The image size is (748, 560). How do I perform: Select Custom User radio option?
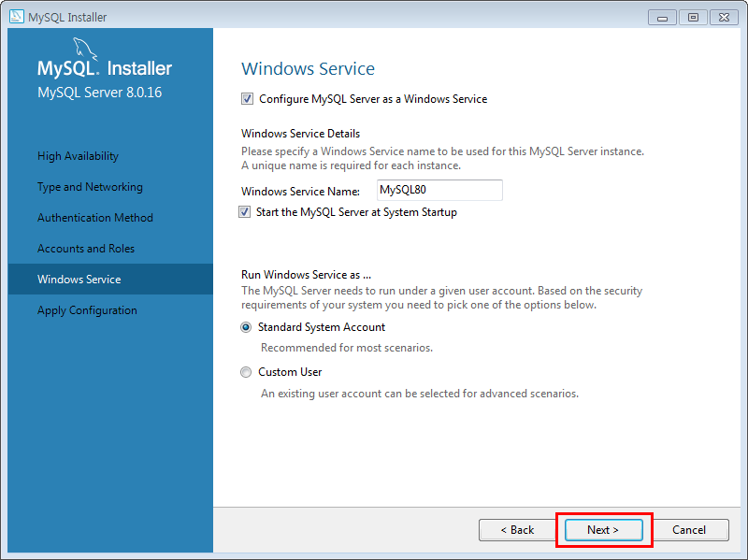(x=246, y=372)
